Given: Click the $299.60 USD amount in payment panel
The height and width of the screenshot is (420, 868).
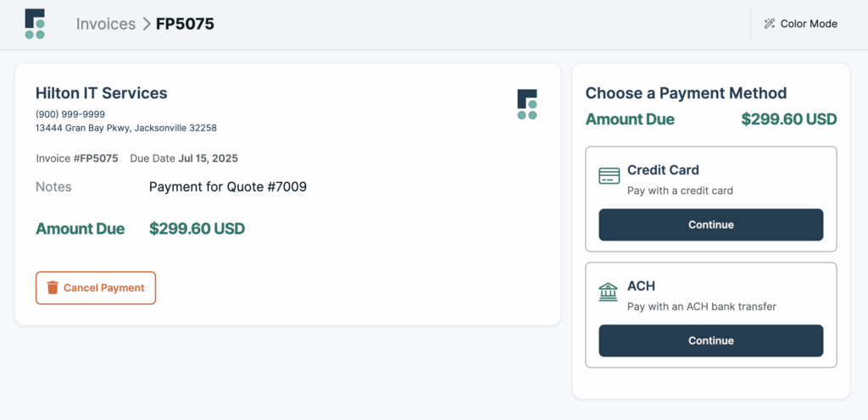Looking at the screenshot, I should 789,119.
